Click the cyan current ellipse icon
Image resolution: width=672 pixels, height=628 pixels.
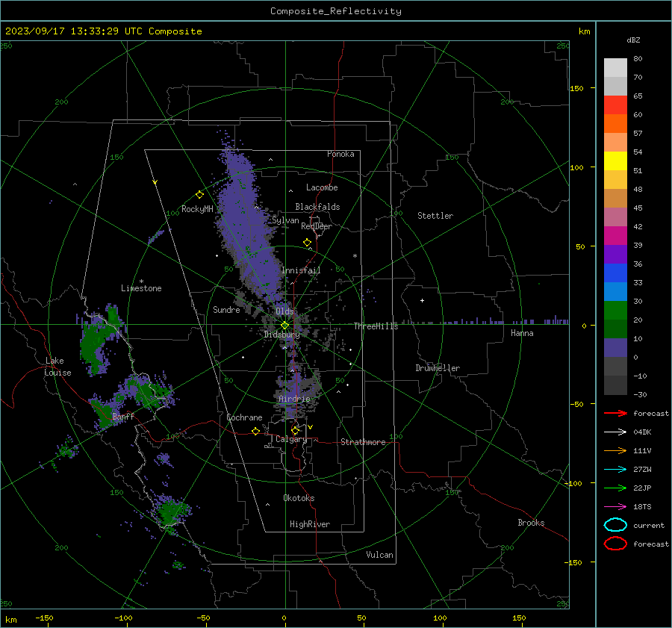tap(615, 525)
